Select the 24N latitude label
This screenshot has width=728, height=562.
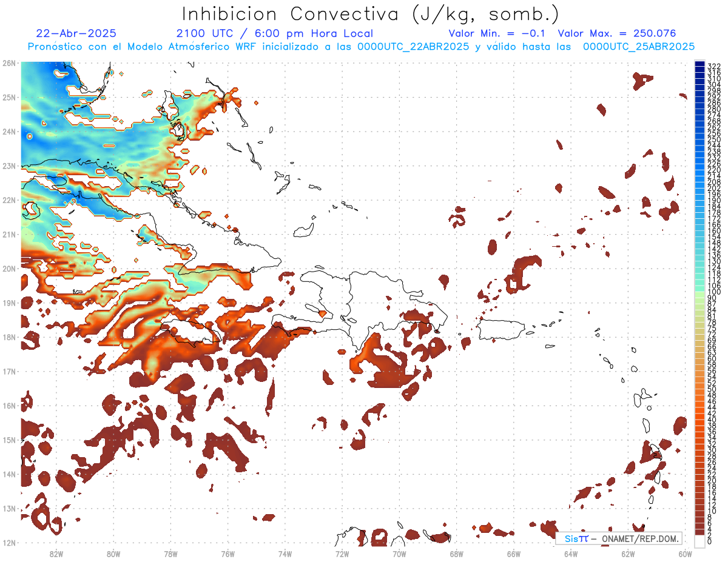8,132
